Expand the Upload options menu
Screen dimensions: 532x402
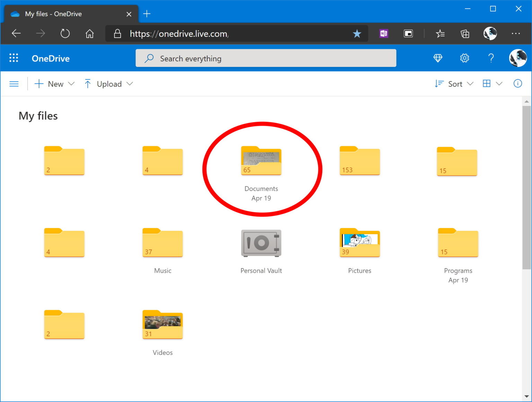(108, 84)
